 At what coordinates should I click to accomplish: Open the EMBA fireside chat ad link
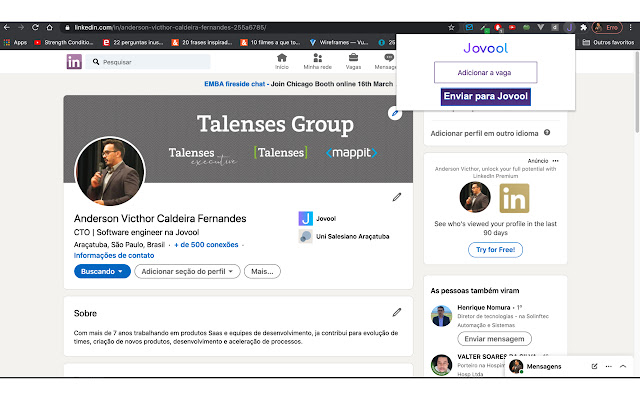pos(235,84)
